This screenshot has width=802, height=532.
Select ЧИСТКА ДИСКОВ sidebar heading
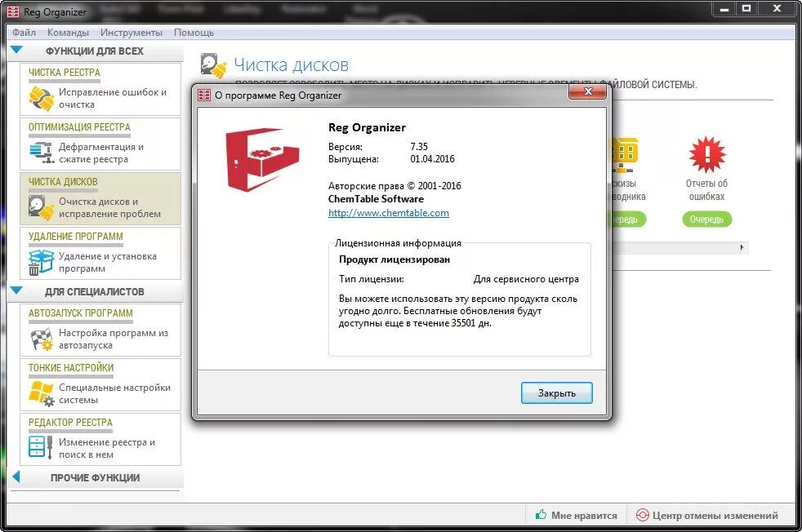pos(63,182)
